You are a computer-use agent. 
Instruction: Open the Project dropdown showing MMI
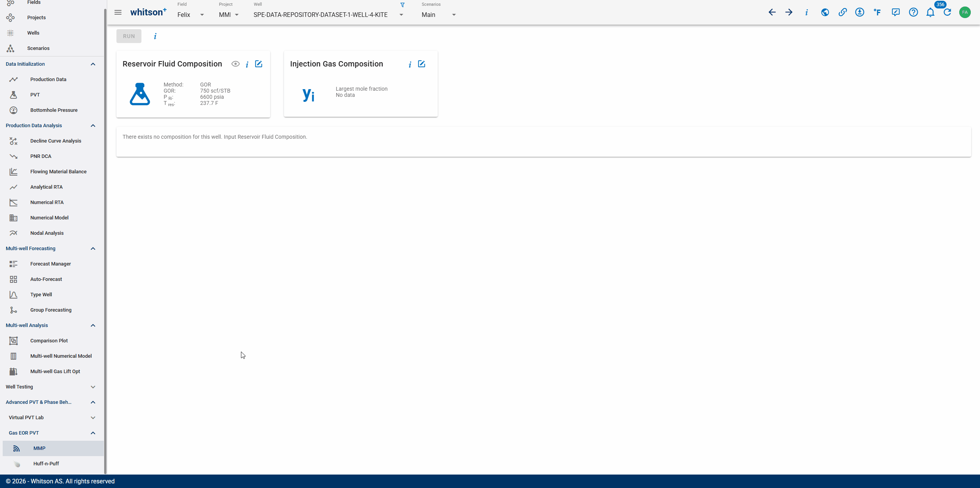[229, 15]
